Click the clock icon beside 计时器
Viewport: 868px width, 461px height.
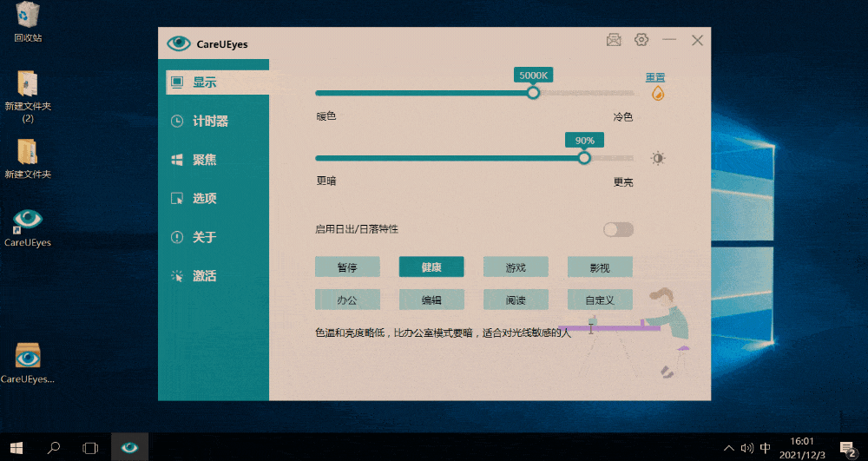(177, 122)
